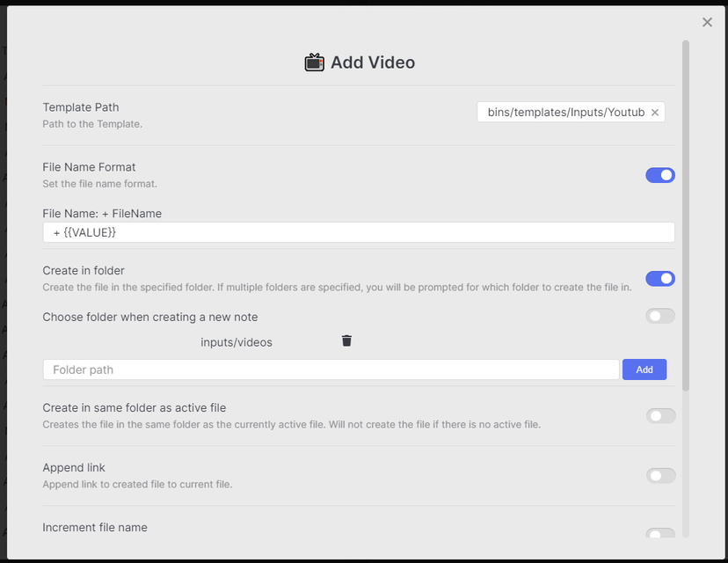Screen dimensions: 728x563
Task: Disable the File Name Format toggle
Action: 660,175
